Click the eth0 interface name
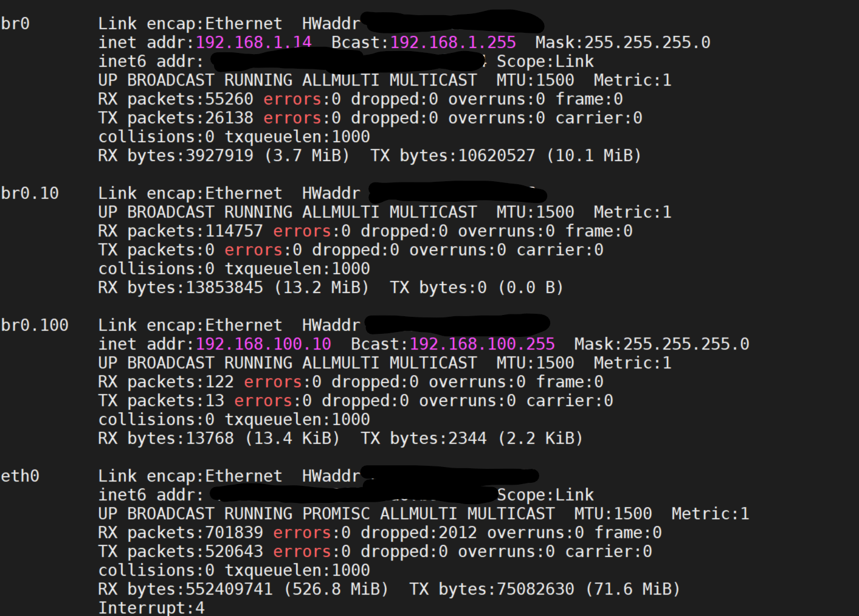The width and height of the screenshot is (859, 616). (x=20, y=476)
